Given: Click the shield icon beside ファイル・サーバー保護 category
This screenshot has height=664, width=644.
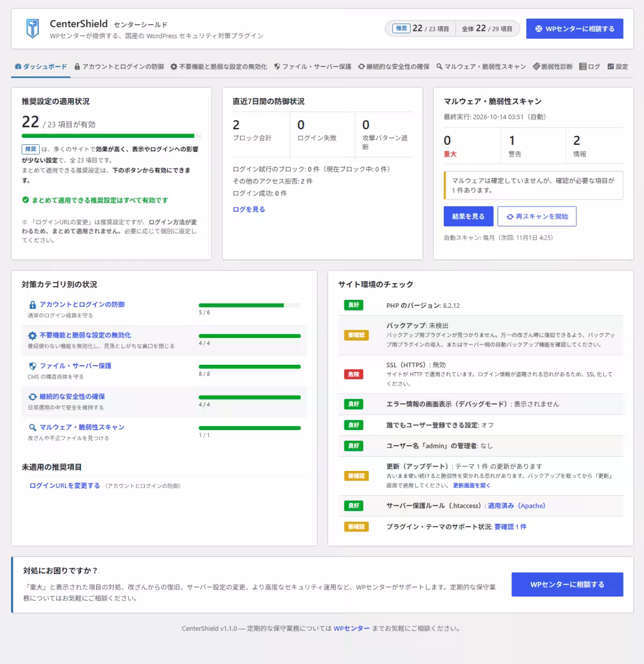Looking at the screenshot, I should 33,366.
